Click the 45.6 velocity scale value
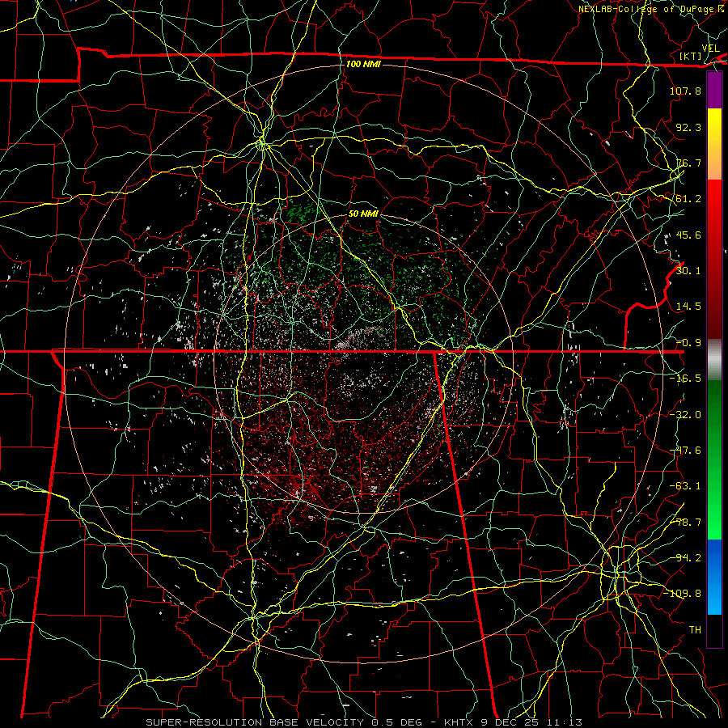728x728 pixels. (688, 235)
